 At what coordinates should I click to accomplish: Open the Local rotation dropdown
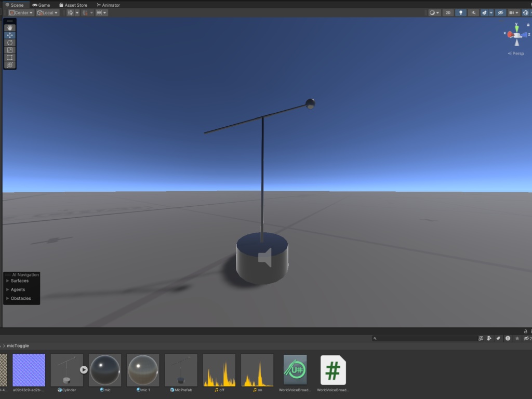(47, 12)
